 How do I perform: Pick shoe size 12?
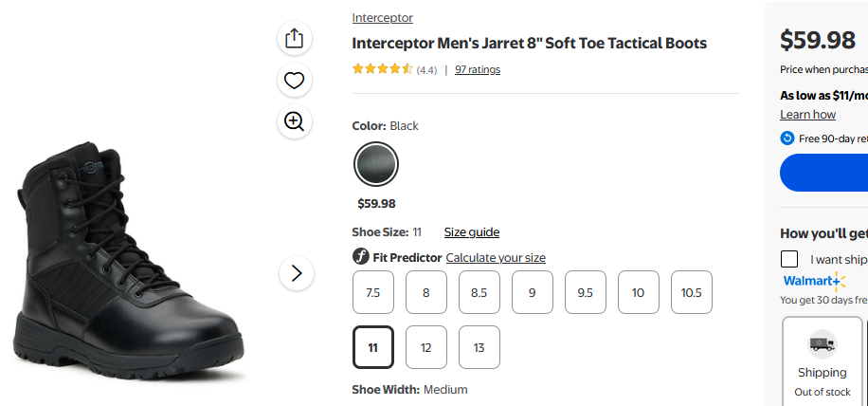pyautogui.click(x=426, y=347)
